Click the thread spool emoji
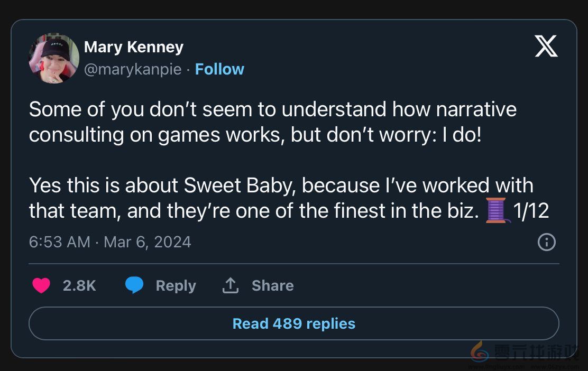This screenshot has width=588, height=371. [496, 211]
